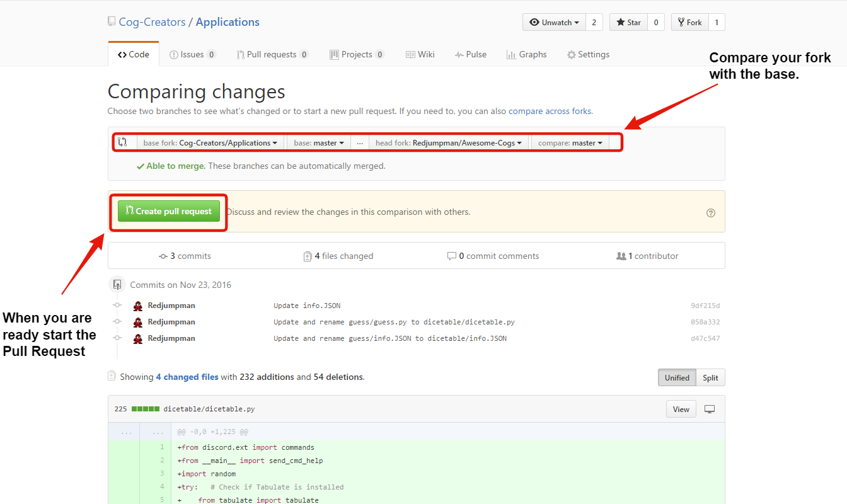This screenshot has width=847, height=504.
Task: Switch to Split diff view
Action: pos(710,377)
